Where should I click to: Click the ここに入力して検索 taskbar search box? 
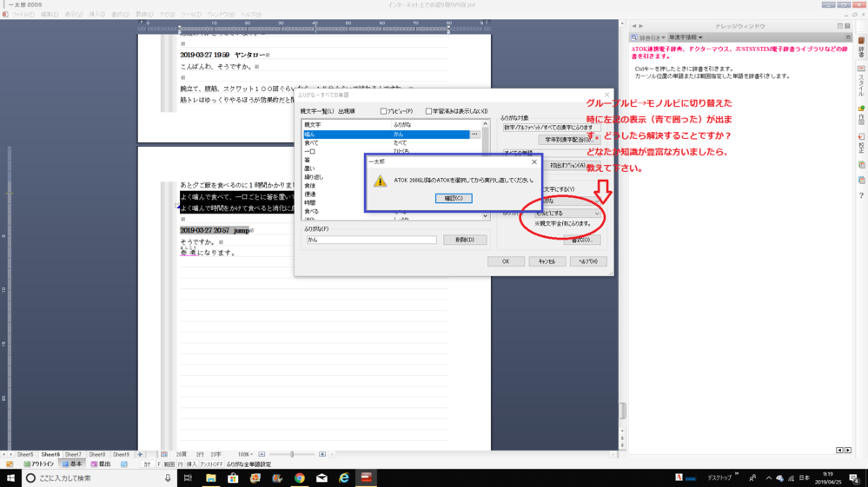(100, 478)
